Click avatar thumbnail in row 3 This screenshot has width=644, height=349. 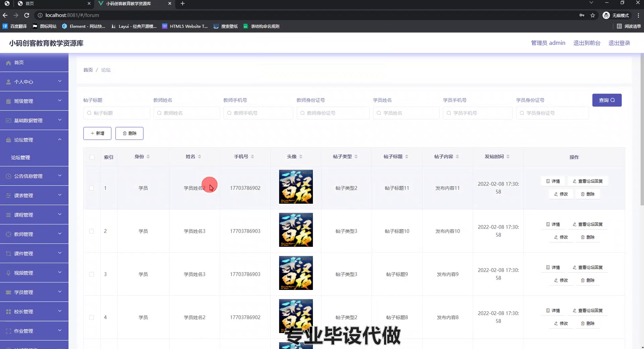tap(296, 273)
